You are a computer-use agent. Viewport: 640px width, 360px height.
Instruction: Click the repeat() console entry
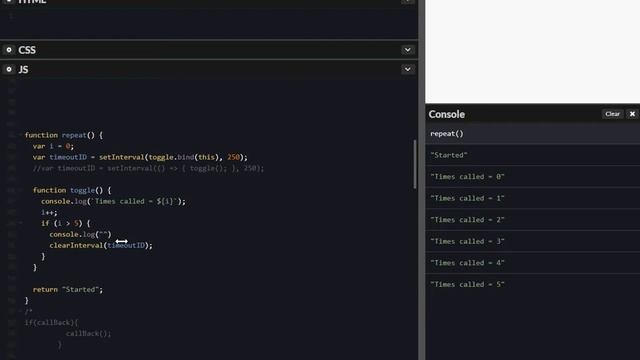(533, 133)
